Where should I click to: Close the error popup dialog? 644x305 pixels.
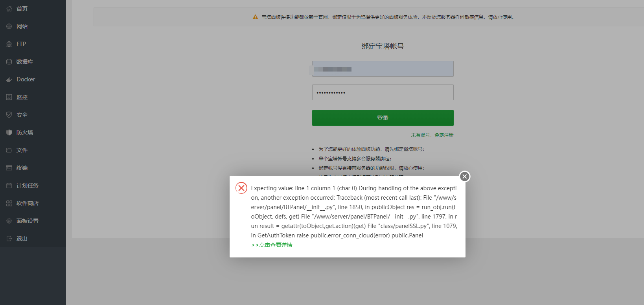click(x=465, y=176)
